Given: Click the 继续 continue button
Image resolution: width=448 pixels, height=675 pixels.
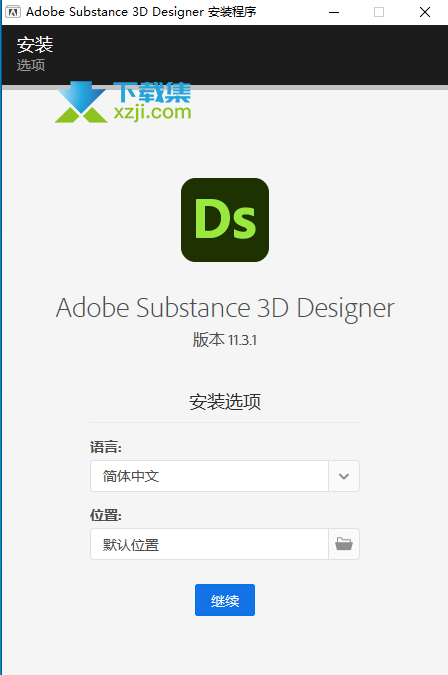Looking at the screenshot, I should pos(225,600).
